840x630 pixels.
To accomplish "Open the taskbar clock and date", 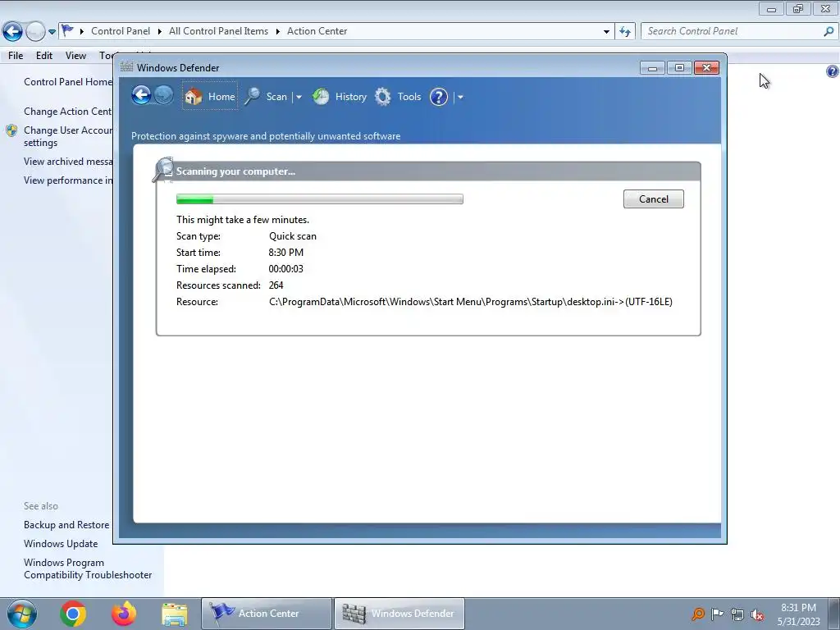I will point(798,614).
